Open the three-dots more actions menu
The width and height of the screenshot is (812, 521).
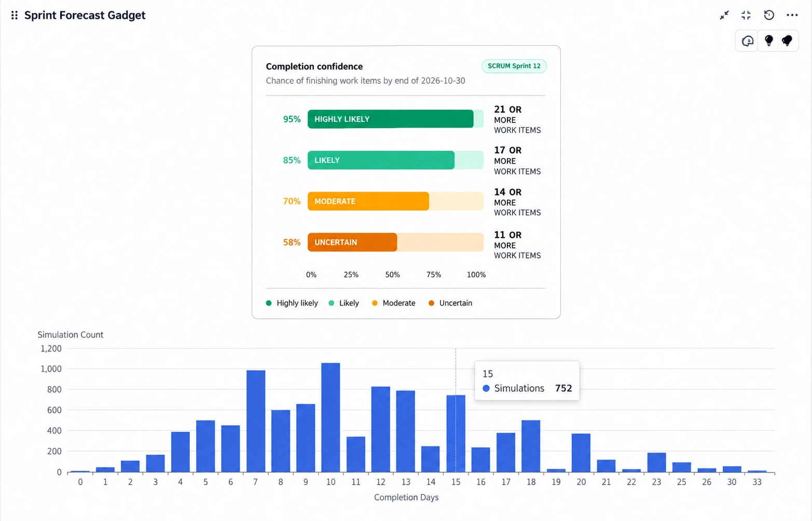click(792, 15)
